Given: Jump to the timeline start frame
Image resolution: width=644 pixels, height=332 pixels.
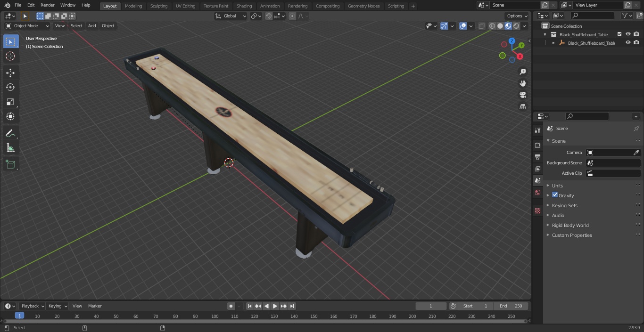Looking at the screenshot, I should (x=249, y=306).
